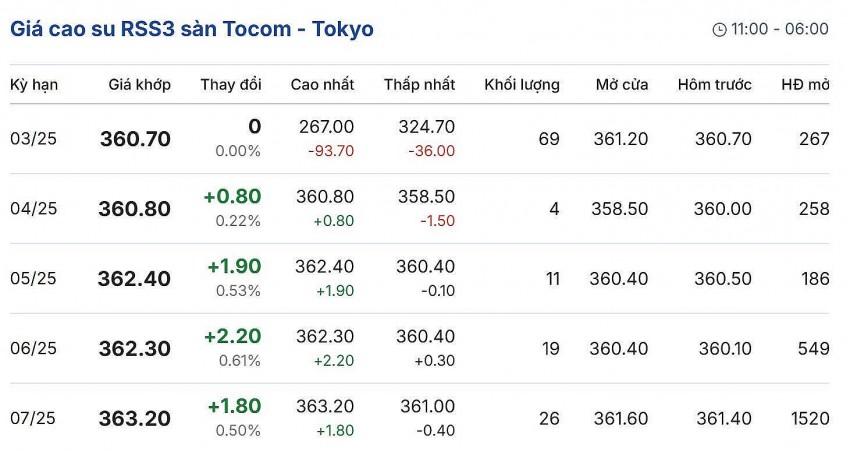Open the 04/25 contract term
This screenshot has height=452, width=850.
pos(33,209)
